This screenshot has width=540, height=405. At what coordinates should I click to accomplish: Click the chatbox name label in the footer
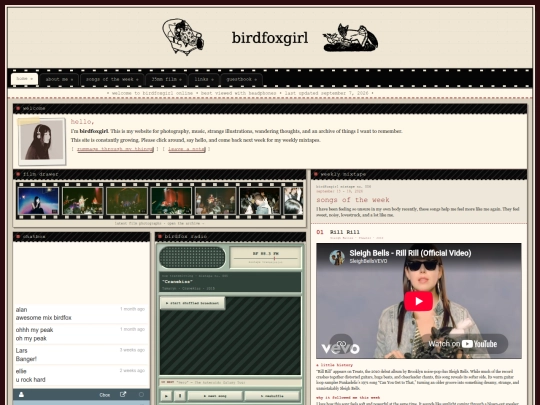pos(105,395)
